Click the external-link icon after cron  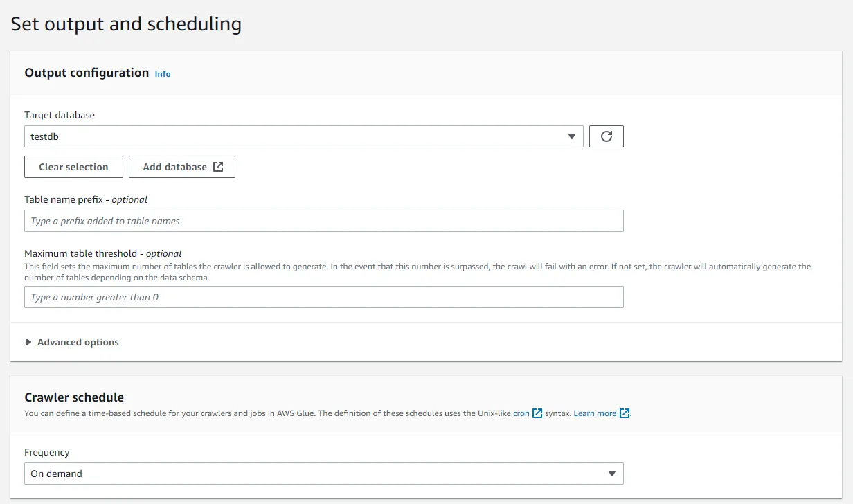pyautogui.click(x=537, y=413)
